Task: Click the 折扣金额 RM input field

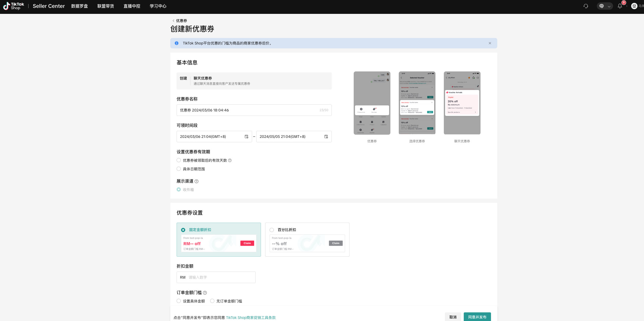Action: pos(220,277)
